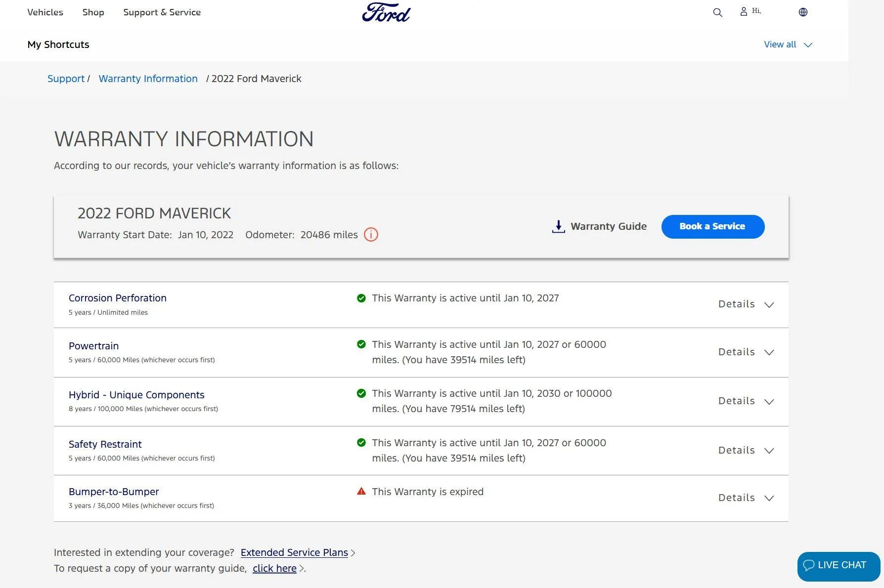Click '5 years / Unlimited miles' coverage text

[x=108, y=312]
